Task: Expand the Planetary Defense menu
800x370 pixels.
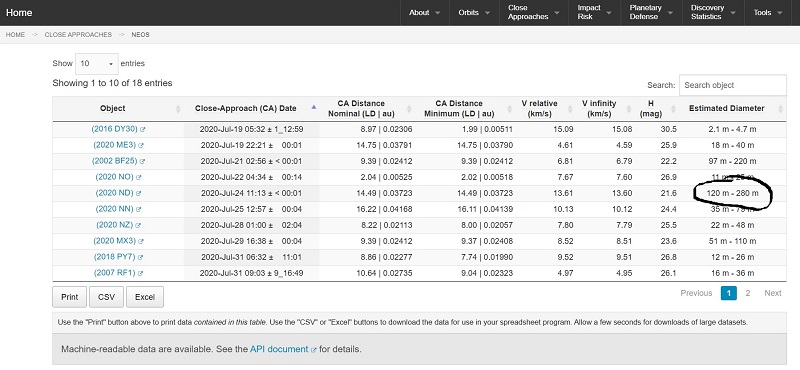Action: tap(652, 13)
